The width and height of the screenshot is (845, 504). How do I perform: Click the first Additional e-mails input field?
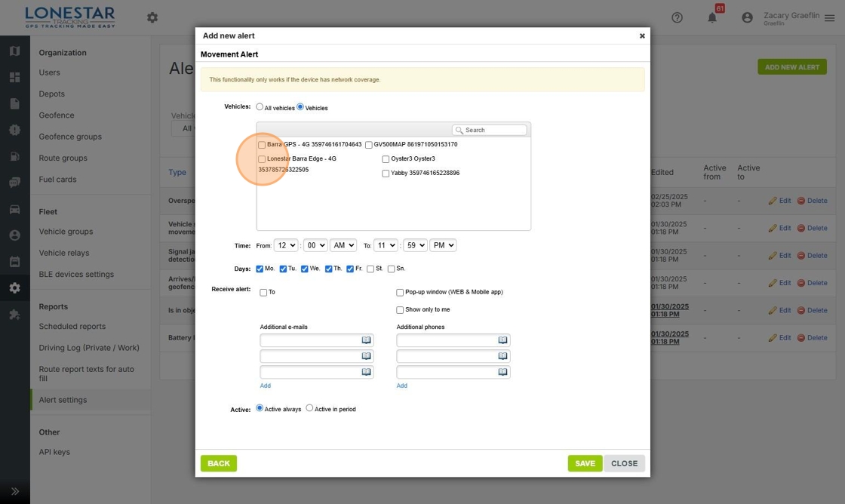click(317, 340)
